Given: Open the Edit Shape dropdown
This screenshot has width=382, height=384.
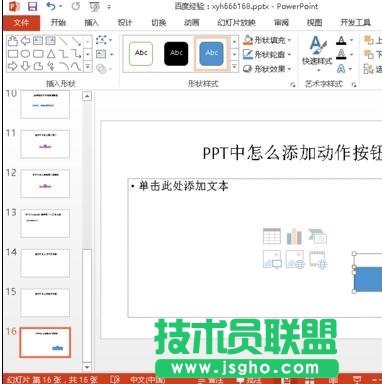Looking at the screenshot, I should click(104, 41).
